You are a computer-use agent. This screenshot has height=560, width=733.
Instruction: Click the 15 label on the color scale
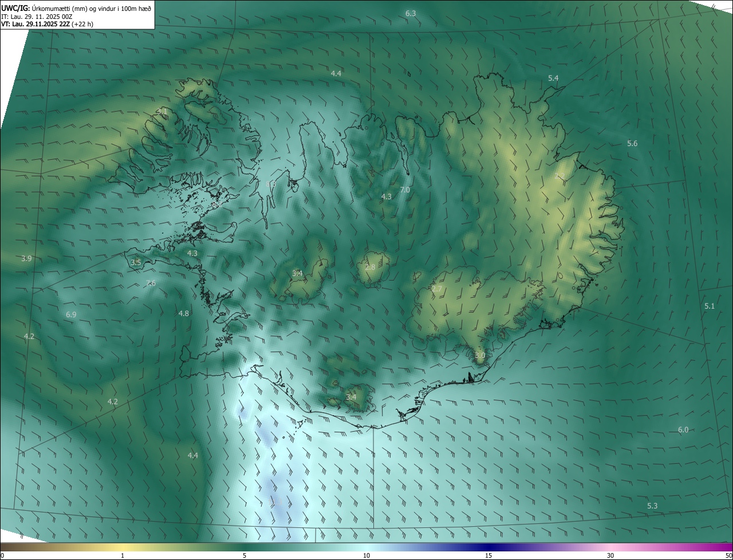pyautogui.click(x=488, y=555)
